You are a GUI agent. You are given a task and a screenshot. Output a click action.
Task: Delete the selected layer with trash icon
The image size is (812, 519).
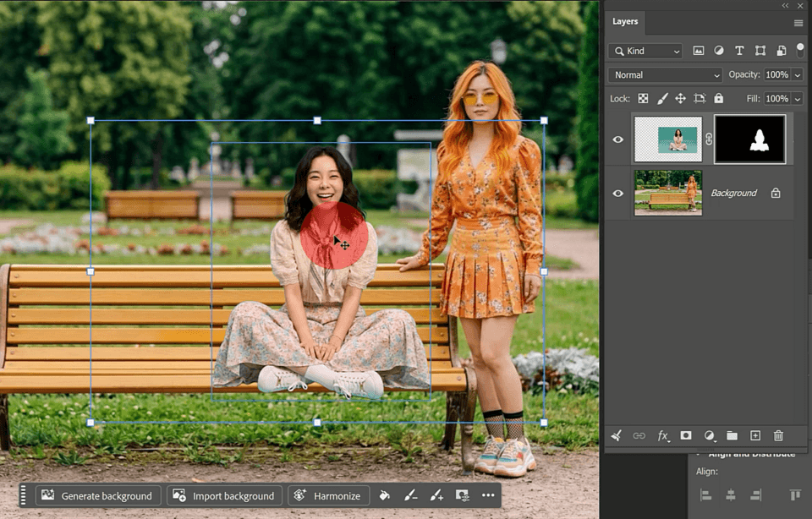point(778,435)
